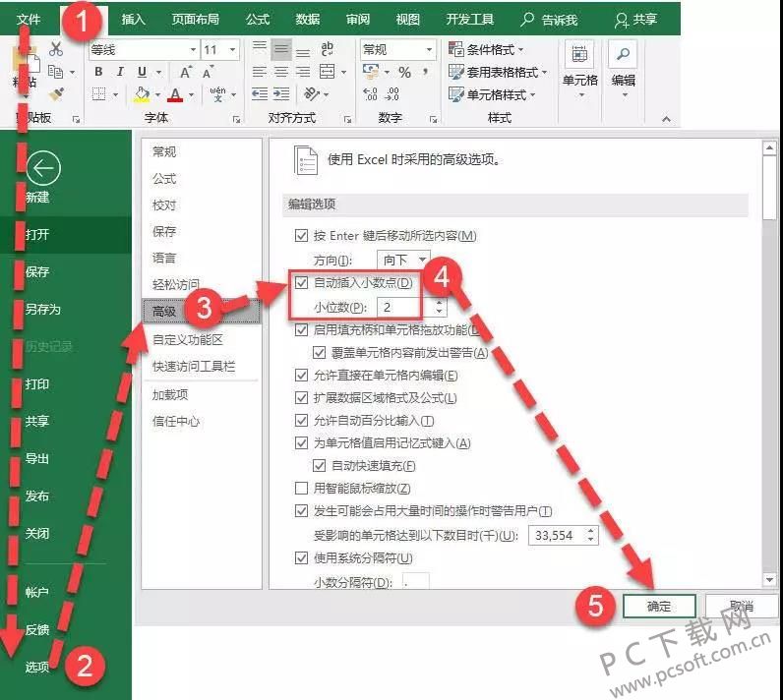
Task: Open the font size 11 dropdown
Action: coord(232,50)
